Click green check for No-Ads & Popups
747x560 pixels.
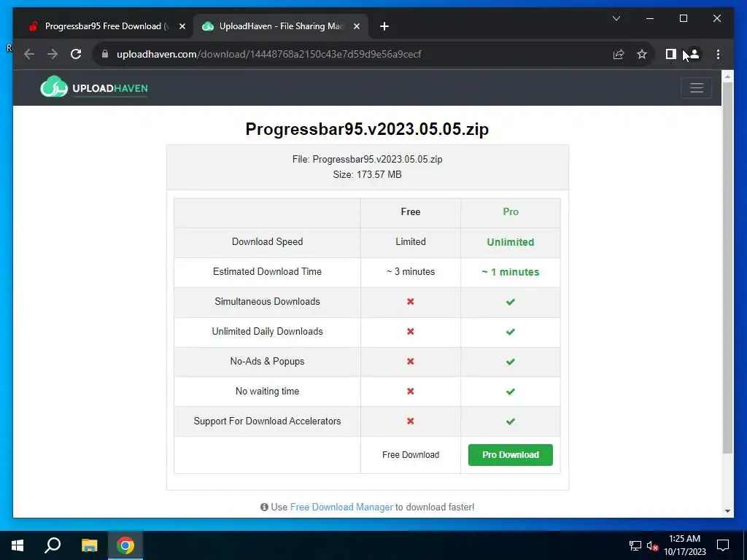(x=510, y=362)
